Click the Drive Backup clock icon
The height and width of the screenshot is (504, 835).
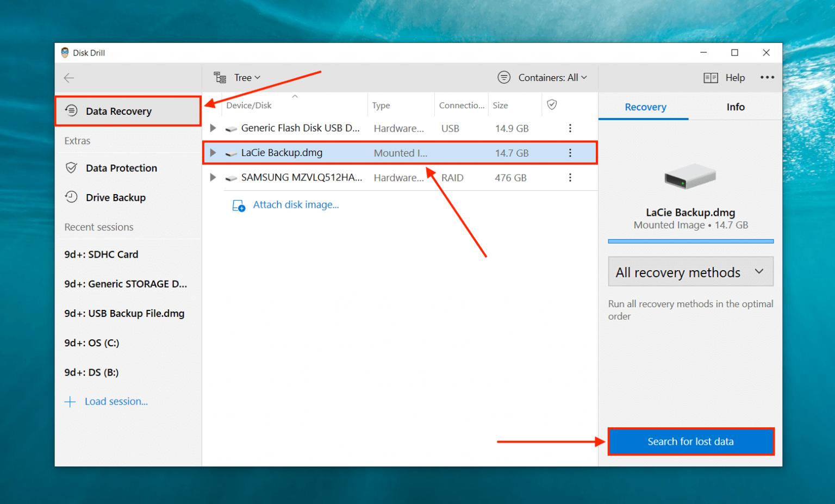tap(71, 197)
